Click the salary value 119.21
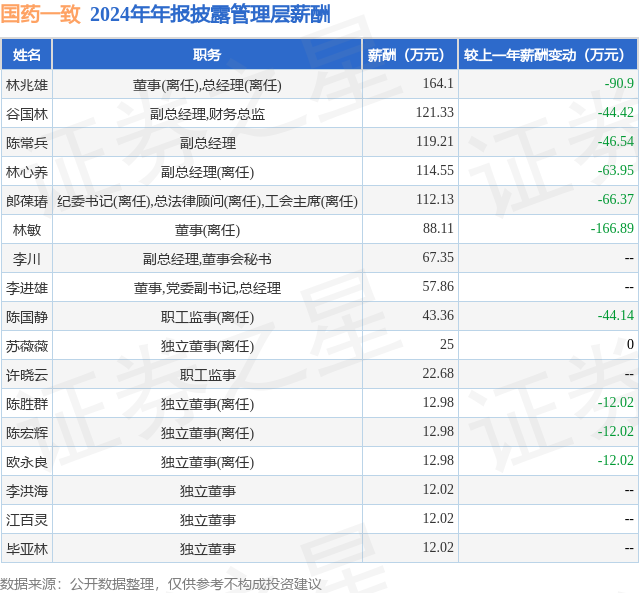Image resolution: width=639 pixels, height=593 pixels. (x=435, y=141)
